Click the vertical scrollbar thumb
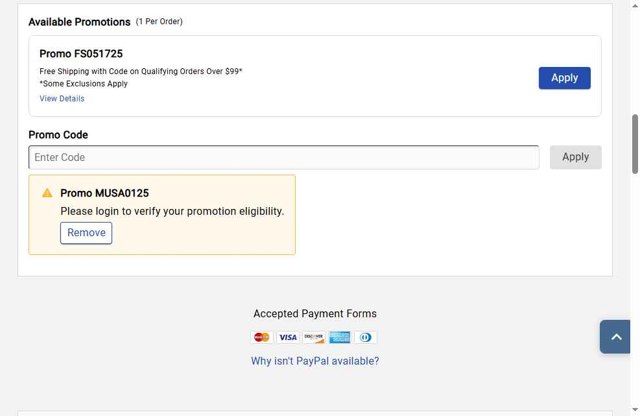Viewport: 640px width, 416px height. (x=635, y=145)
